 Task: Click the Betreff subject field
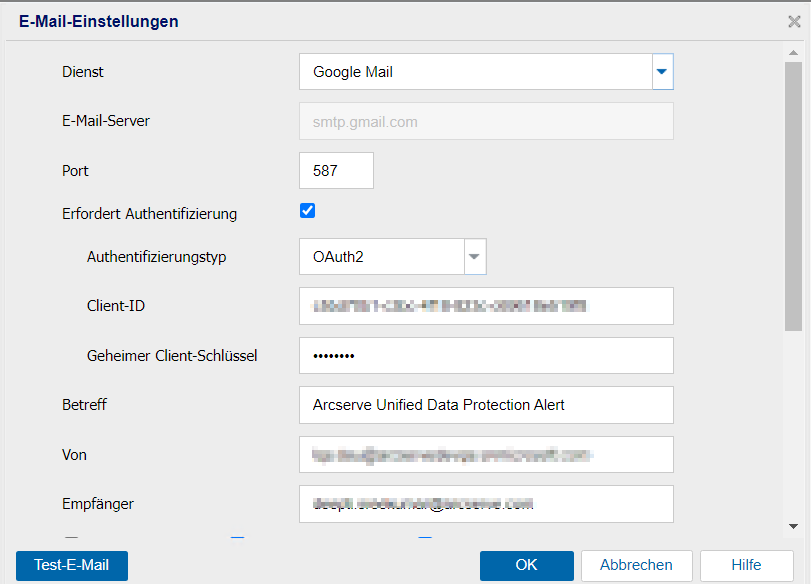486,405
